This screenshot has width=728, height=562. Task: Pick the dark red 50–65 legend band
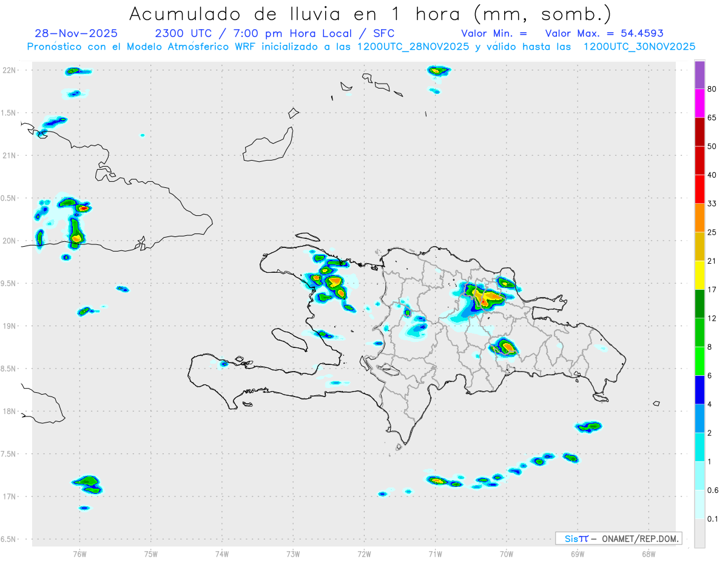click(x=699, y=132)
